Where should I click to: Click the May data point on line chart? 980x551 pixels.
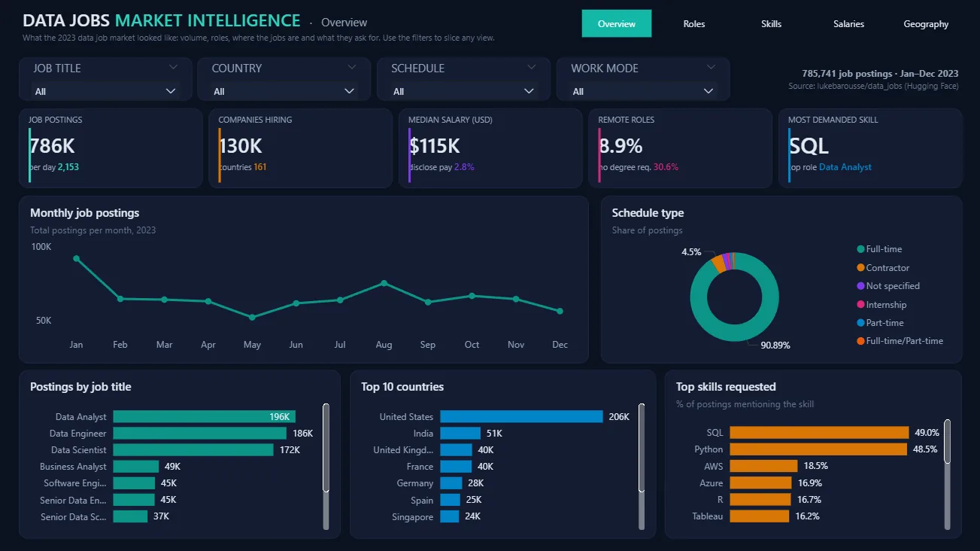click(252, 317)
